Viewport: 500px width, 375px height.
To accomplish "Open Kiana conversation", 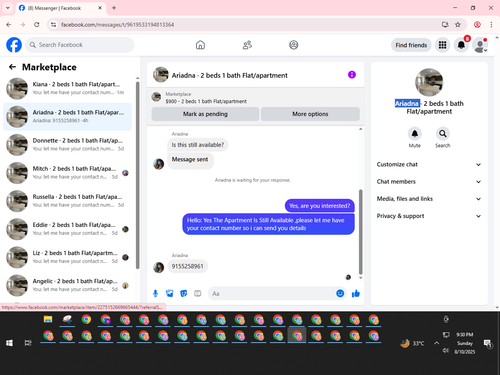I will point(67,88).
